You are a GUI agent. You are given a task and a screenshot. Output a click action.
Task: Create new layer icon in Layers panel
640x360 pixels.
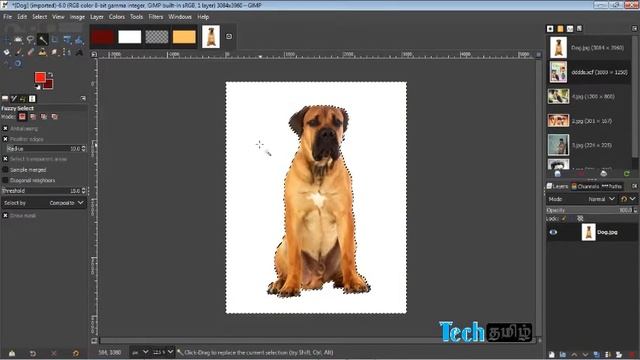point(551,354)
